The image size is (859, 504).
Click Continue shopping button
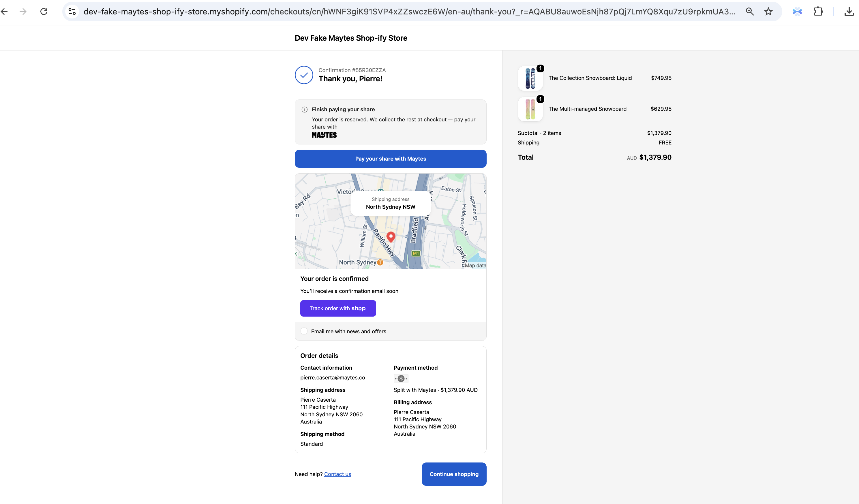[454, 474]
